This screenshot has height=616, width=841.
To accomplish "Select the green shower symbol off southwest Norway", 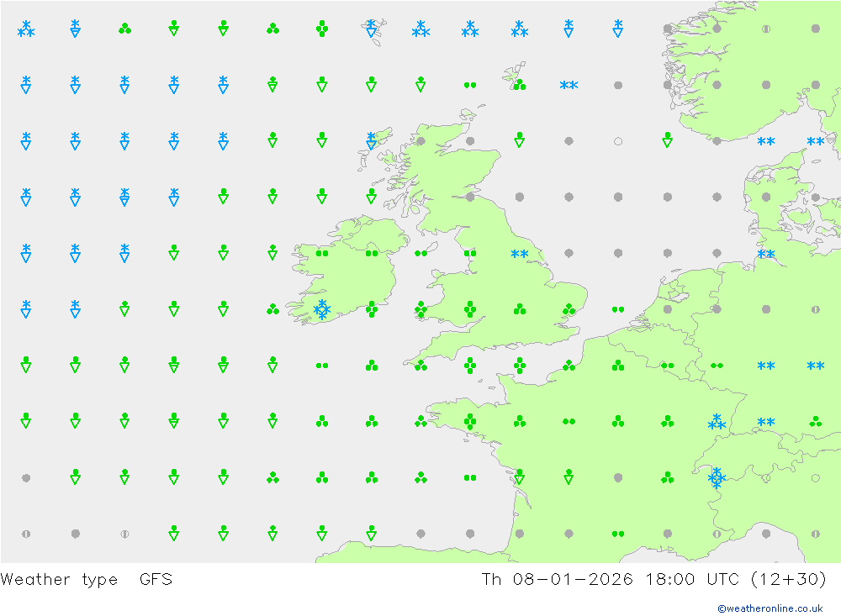I will point(667,140).
